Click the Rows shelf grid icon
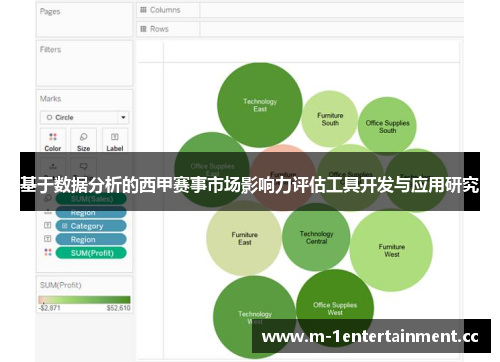500x362 pixels. [143, 29]
